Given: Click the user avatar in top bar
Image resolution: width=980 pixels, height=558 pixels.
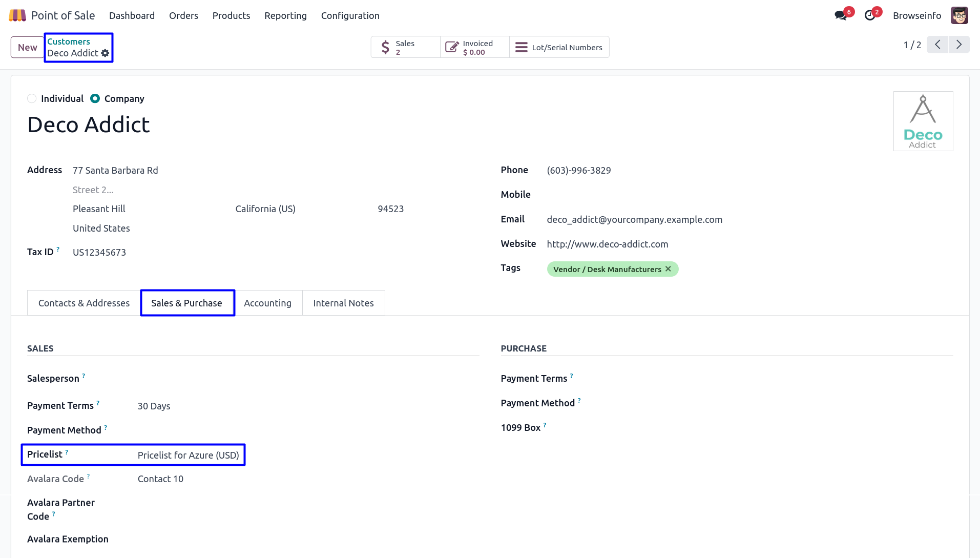Looking at the screenshot, I should tap(959, 15).
